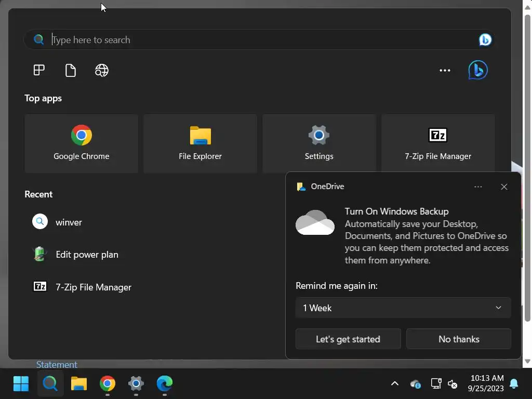Open File Explorer from taskbar
532x399 pixels.
click(79, 383)
